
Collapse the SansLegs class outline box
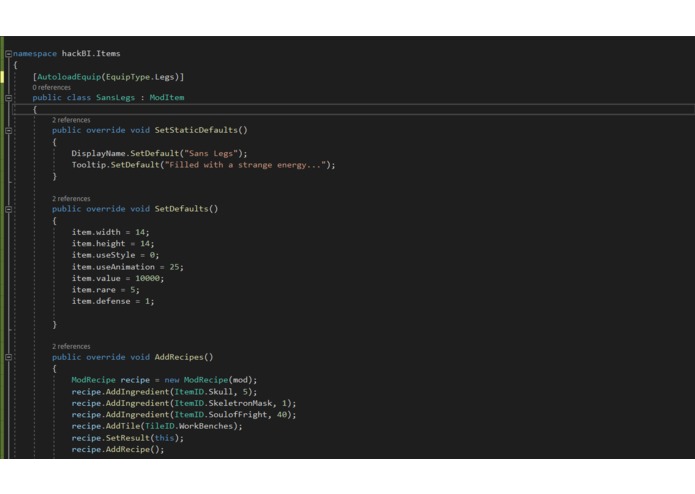[x=8, y=98]
